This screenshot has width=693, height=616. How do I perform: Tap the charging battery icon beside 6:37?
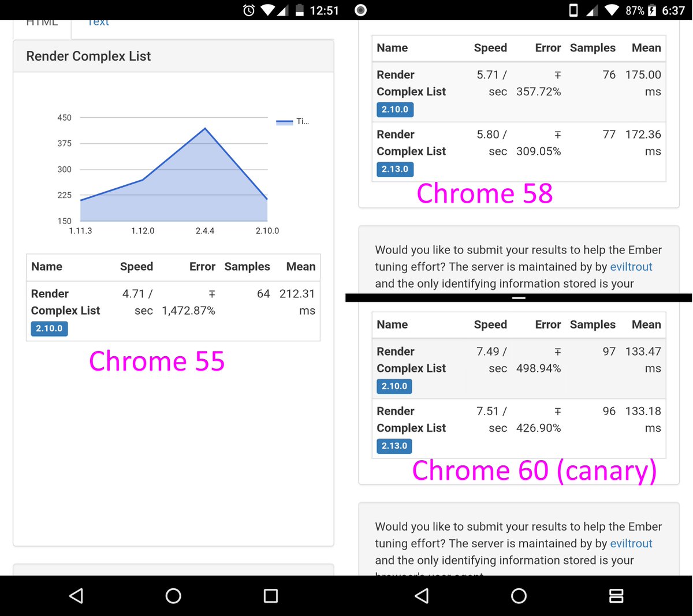pos(652,10)
